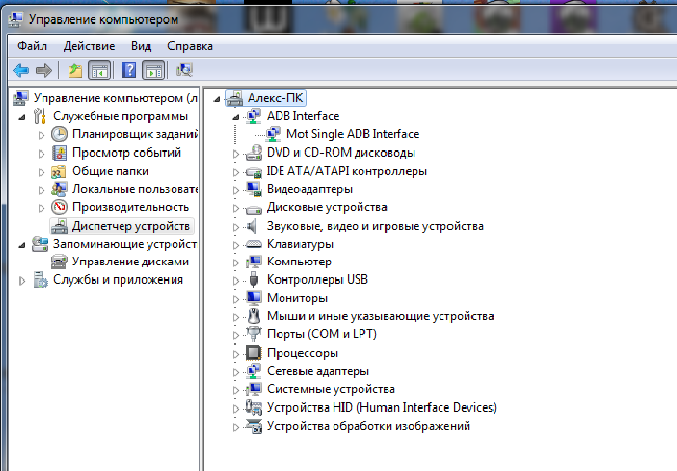Expand Планировщик заданий node

click(x=41, y=135)
